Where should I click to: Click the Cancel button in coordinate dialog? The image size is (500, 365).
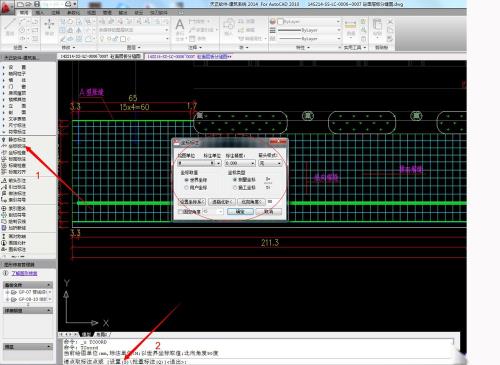coord(269,212)
